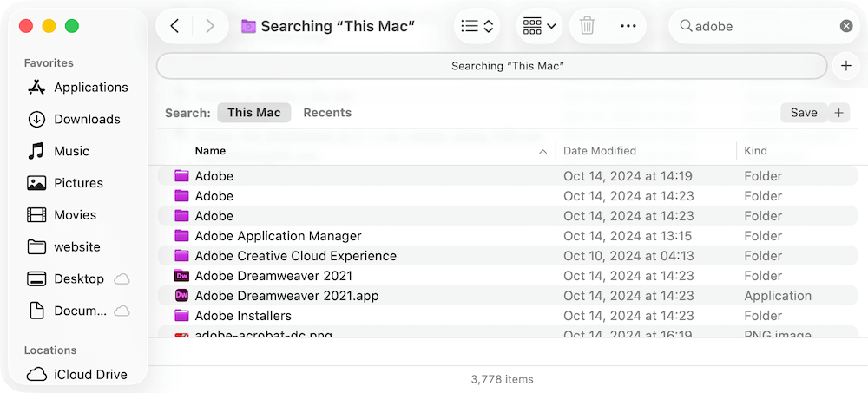Click the magnifying glass search icon
The width and height of the screenshot is (868, 393).
pos(686,26)
